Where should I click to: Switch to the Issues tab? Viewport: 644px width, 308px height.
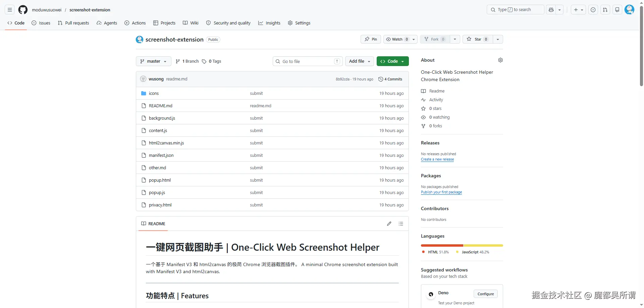point(41,23)
